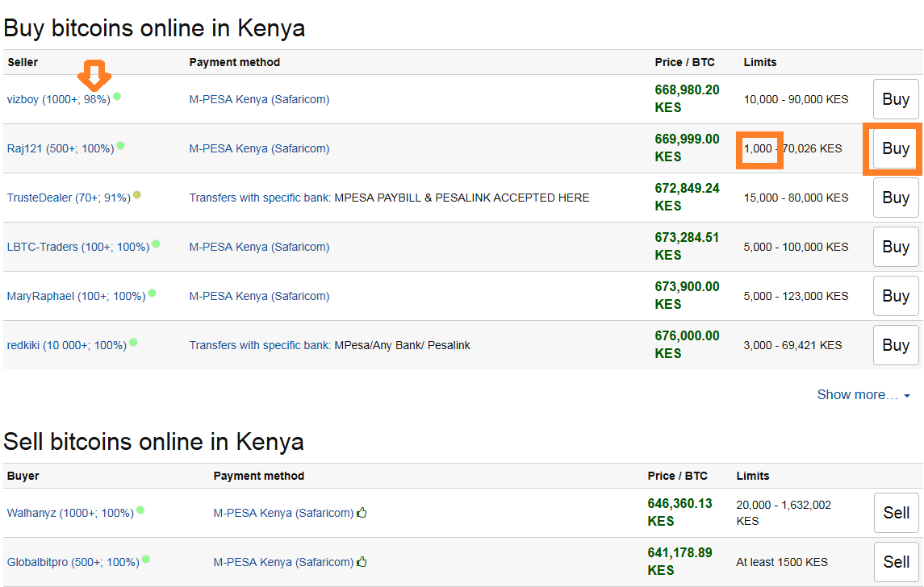924x587 pixels.
Task: Click Sell for Walhanyz's offer
Action: point(897,513)
